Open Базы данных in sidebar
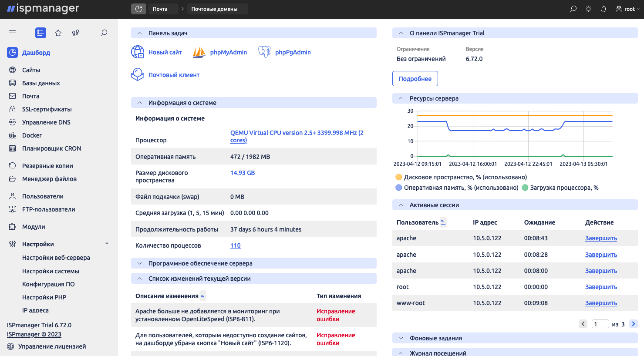Screen dimensions: 644x356 (x=41, y=83)
